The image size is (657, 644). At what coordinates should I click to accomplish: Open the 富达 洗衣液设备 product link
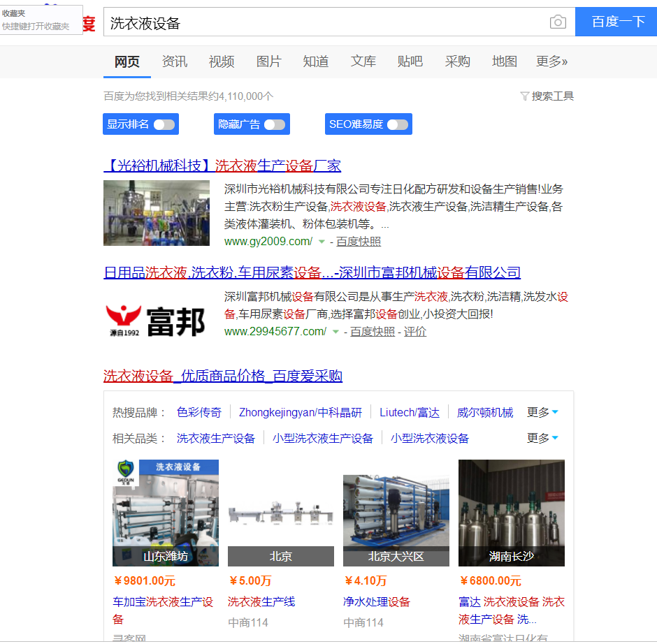click(512, 610)
